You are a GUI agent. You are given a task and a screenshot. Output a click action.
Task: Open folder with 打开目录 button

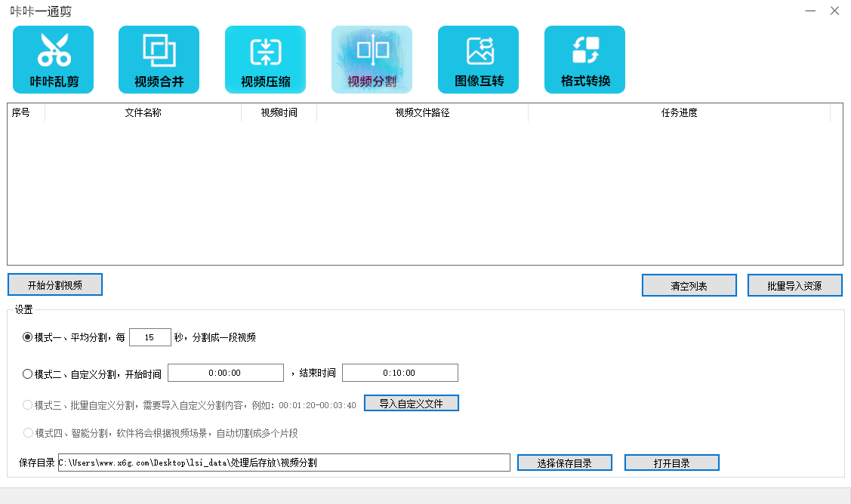(x=671, y=463)
